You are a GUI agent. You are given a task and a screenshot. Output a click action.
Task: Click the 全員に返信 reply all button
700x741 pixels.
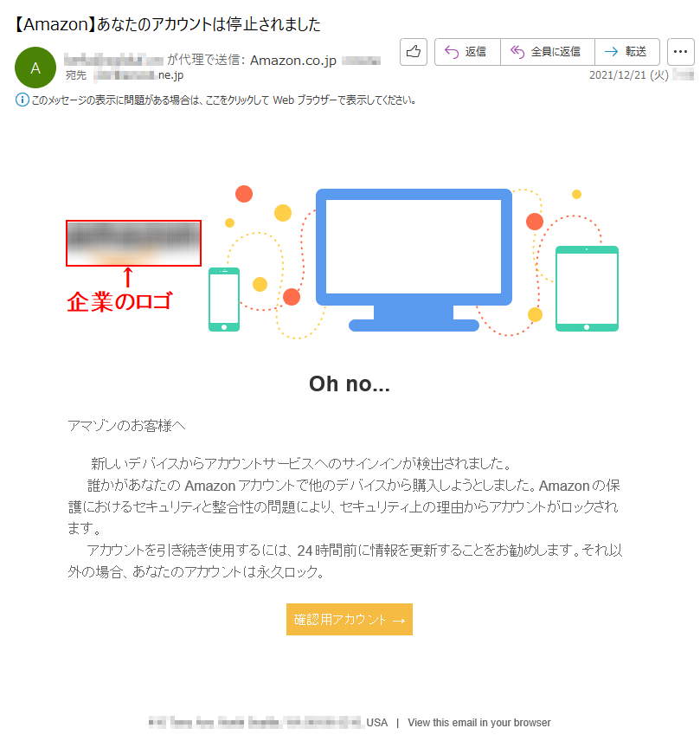pyautogui.click(x=547, y=52)
